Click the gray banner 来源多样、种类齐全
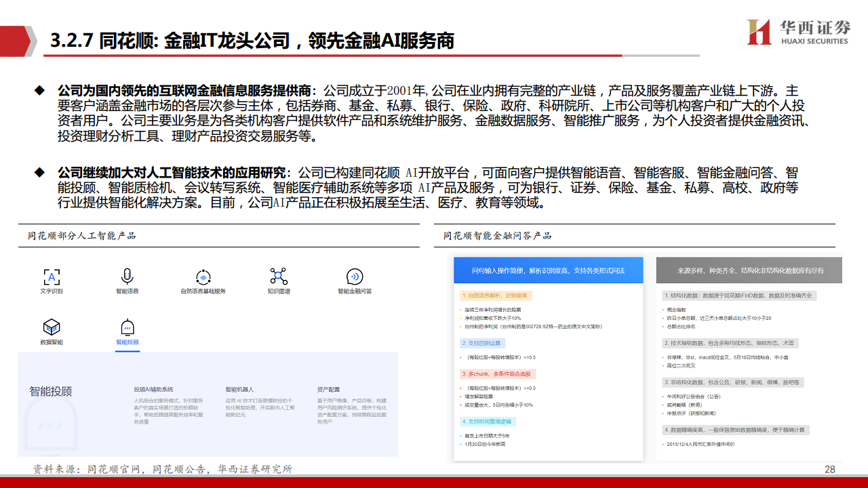The height and width of the screenshot is (488, 868). click(x=749, y=270)
